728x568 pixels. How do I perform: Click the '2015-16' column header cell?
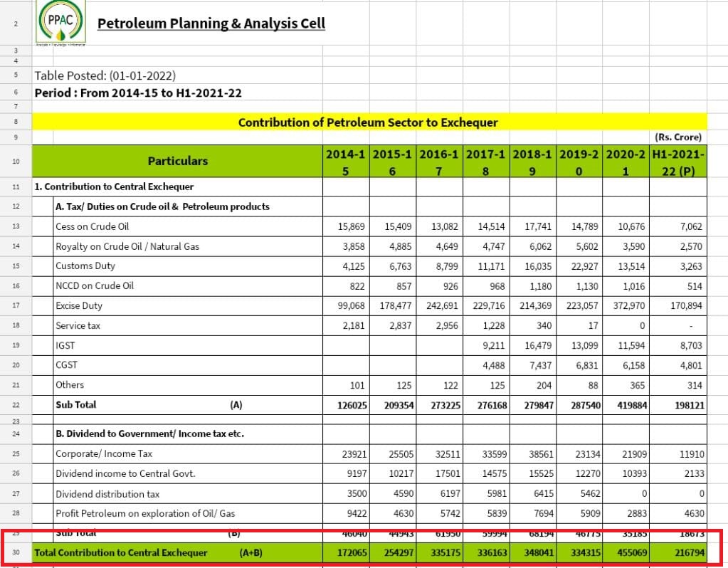click(x=393, y=161)
